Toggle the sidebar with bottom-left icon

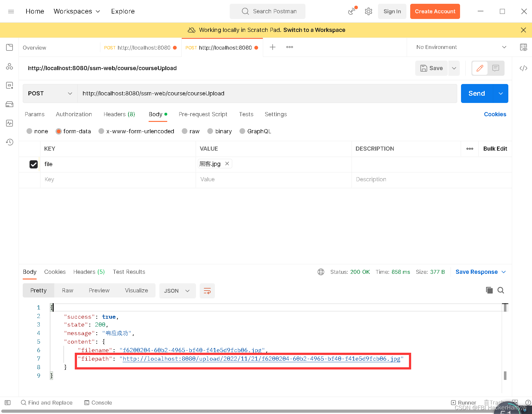click(x=8, y=403)
